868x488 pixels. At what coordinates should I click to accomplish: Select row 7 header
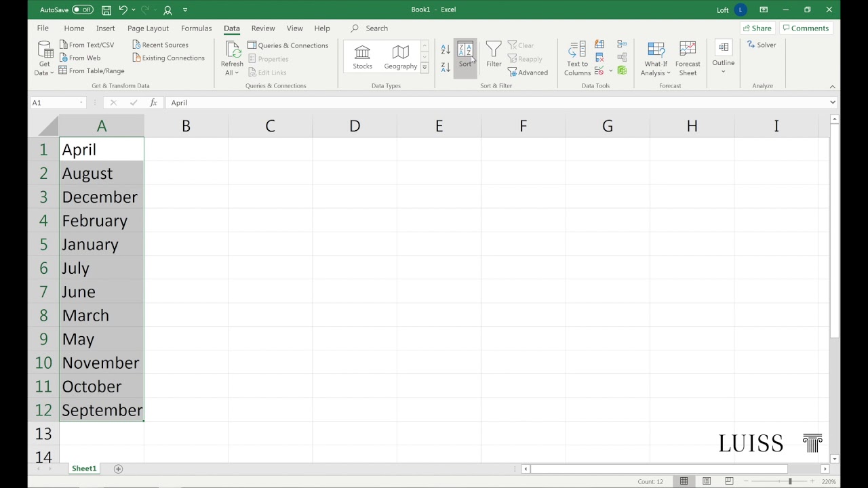point(43,291)
